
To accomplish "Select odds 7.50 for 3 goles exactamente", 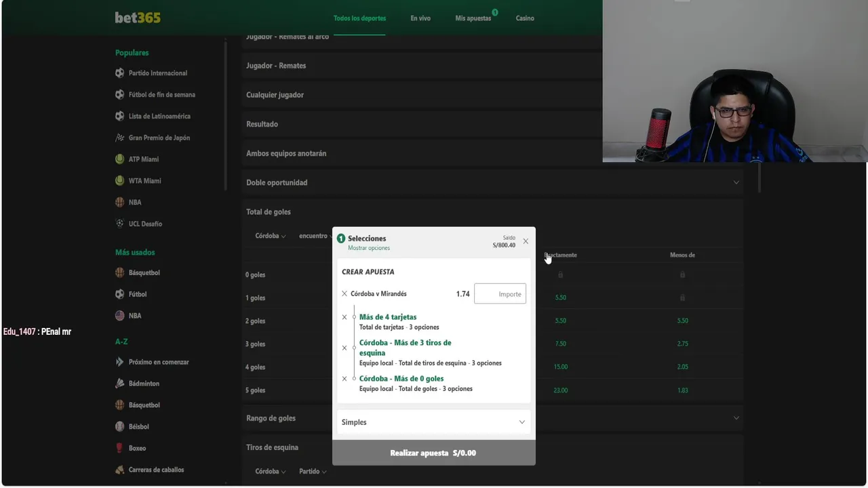I will [x=560, y=344].
